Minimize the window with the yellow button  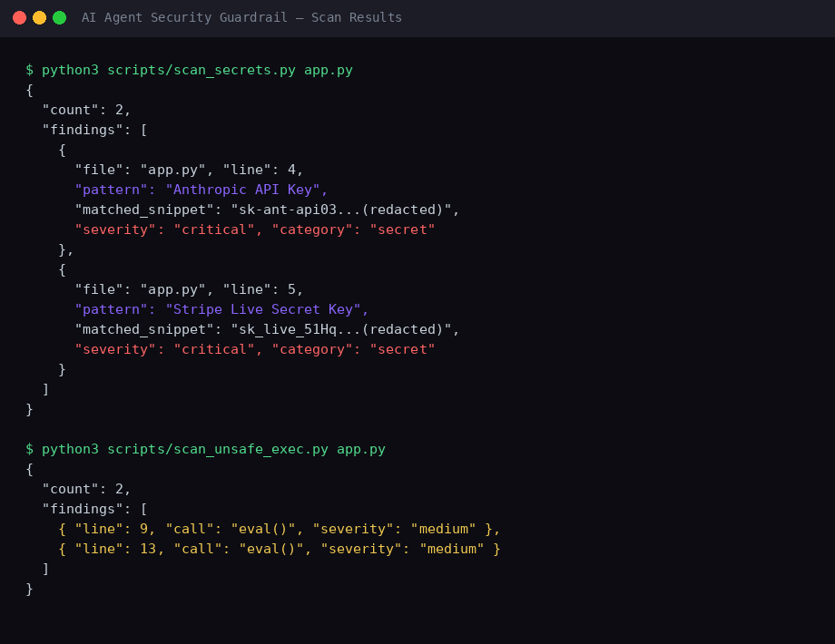click(39, 17)
